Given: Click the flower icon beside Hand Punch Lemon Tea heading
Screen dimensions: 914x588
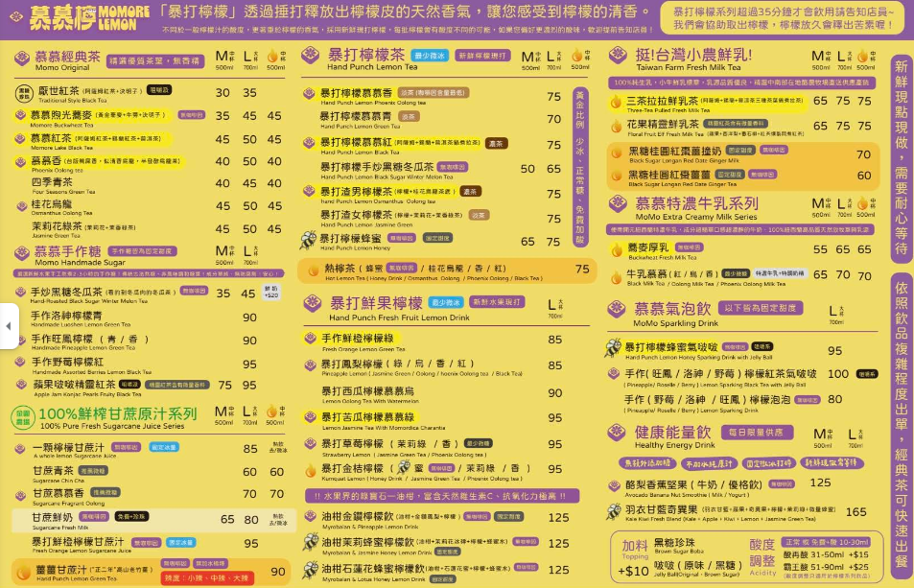Looking at the screenshot, I should click(311, 56).
